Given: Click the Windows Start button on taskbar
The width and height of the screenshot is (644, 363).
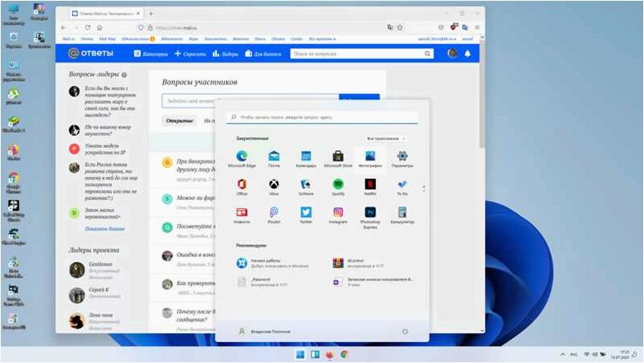Looking at the screenshot, I should click(300, 354).
